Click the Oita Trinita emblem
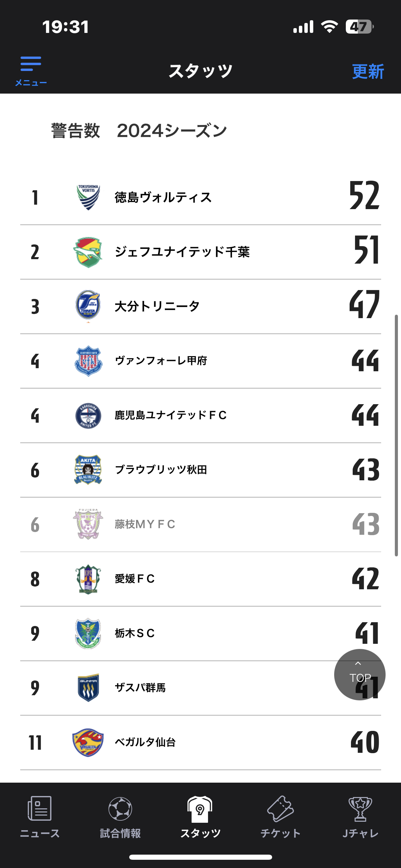This screenshot has height=868, width=401. pyautogui.click(x=88, y=305)
